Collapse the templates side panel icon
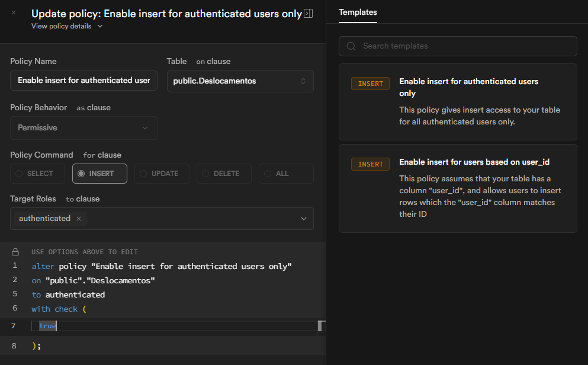The width and height of the screenshot is (588, 365). click(308, 14)
